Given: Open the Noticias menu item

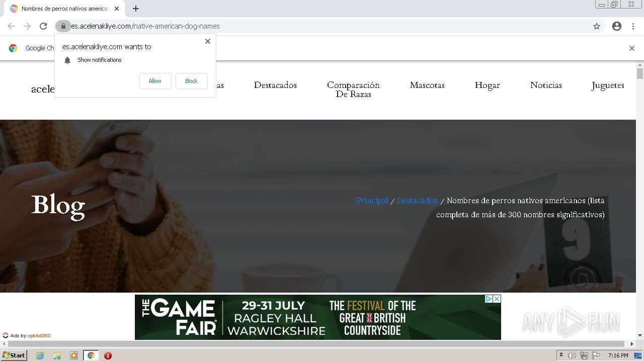Looking at the screenshot, I should pyautogui.click(x=546, y=85).
